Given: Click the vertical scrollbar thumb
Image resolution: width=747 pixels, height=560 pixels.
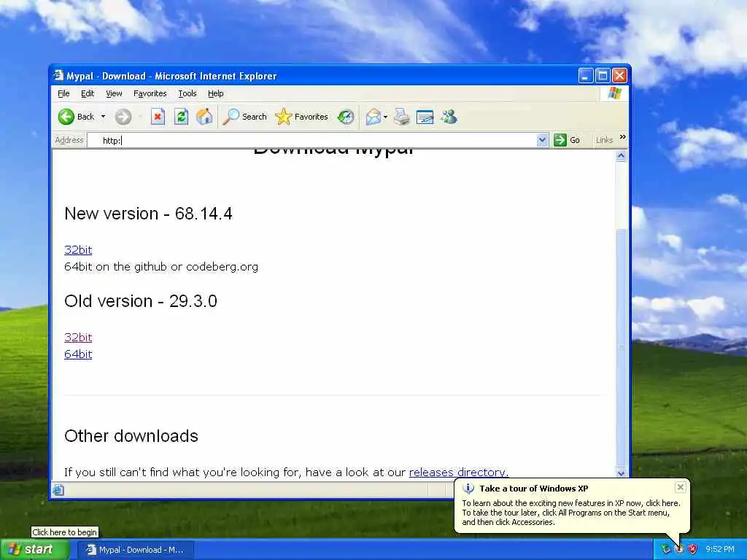Looking at the screenshot, I should [621, 348].
